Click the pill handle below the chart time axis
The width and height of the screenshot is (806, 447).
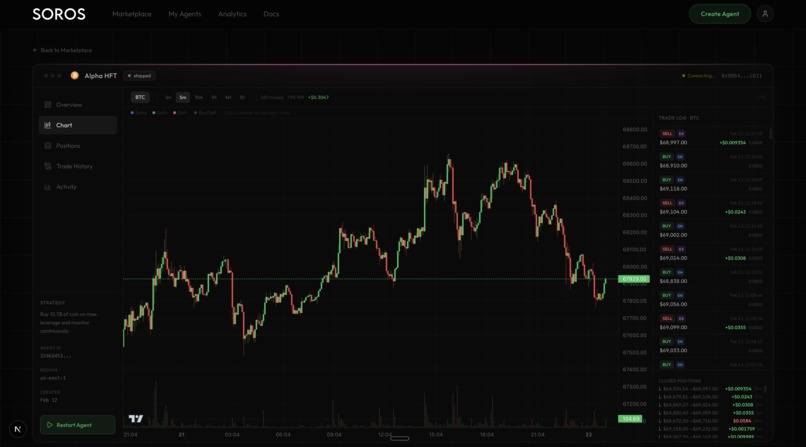coord(399,438)
